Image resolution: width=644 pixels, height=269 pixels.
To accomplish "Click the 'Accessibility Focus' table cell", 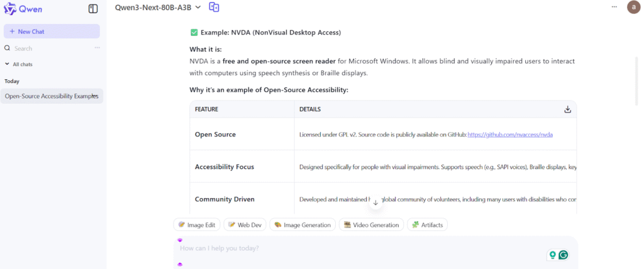I will [242, 167].
